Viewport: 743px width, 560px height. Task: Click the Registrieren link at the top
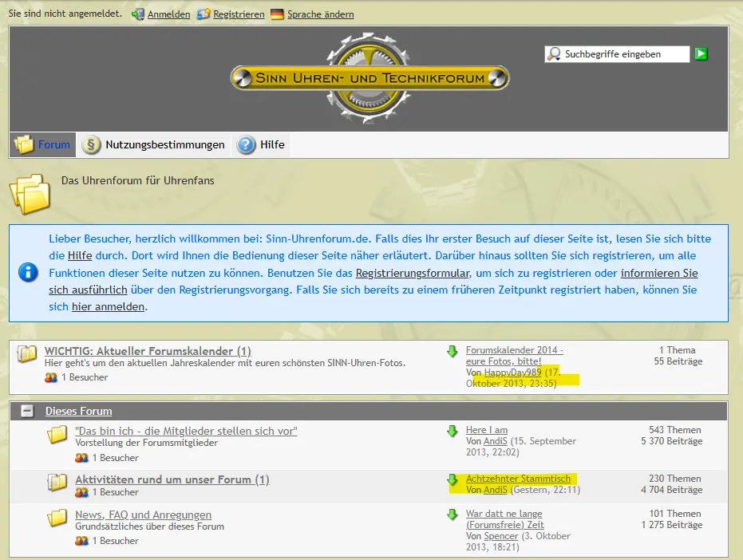click(x=239, y=14)
